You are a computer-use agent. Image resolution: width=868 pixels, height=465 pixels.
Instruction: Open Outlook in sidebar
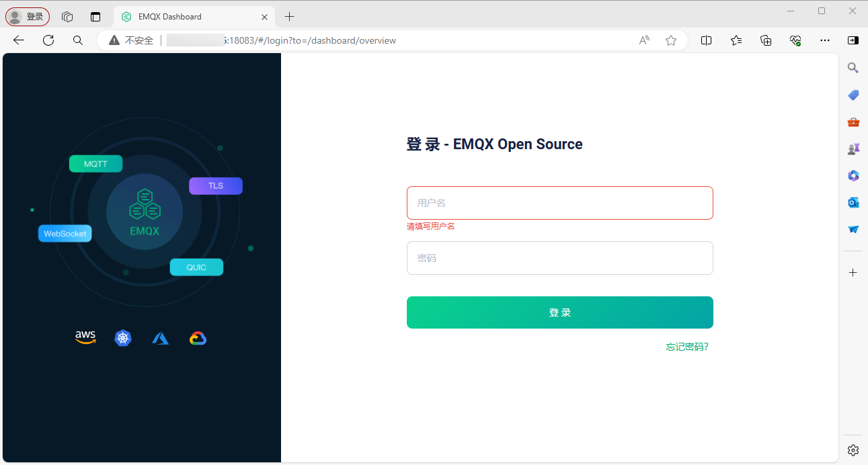853,202
